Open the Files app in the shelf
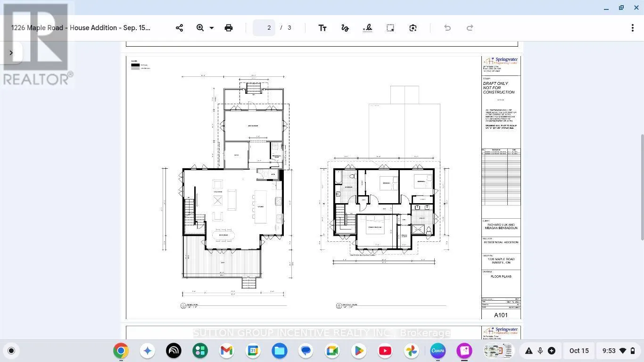644x362 pixels. tap(279, 351)
